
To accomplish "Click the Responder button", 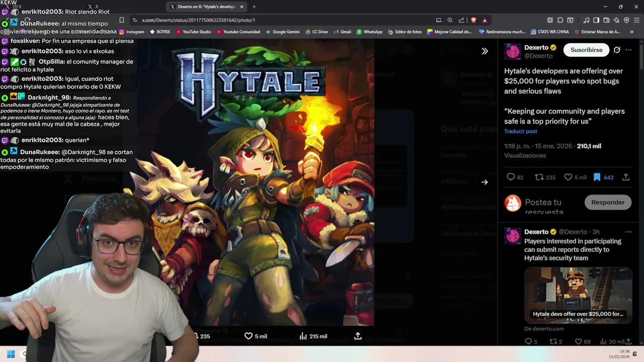I will click(608, 202).
